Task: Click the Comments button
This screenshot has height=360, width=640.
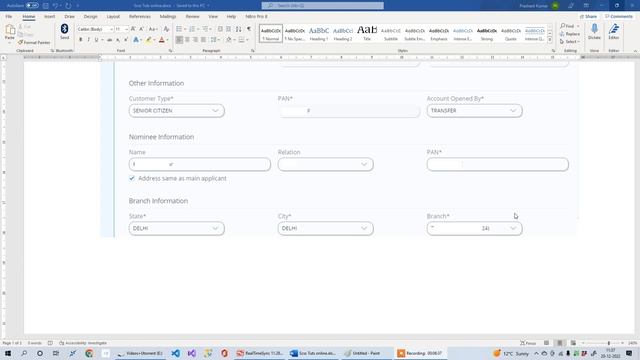Action: (x=619, y=16)
